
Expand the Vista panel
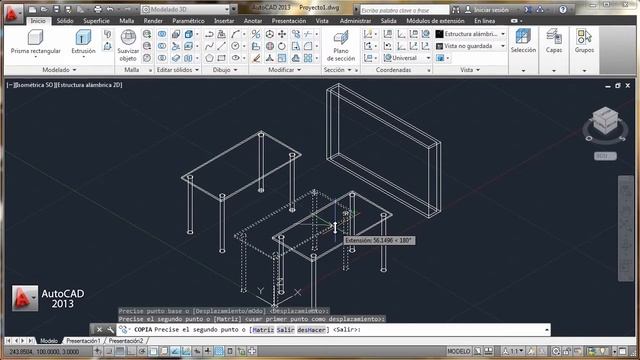coord(470,70)
